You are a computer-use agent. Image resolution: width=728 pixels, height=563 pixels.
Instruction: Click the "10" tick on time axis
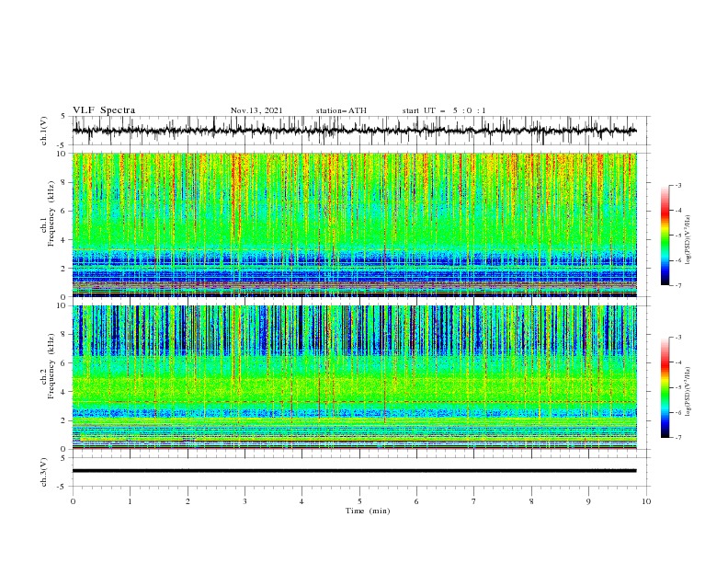point(646,501)
